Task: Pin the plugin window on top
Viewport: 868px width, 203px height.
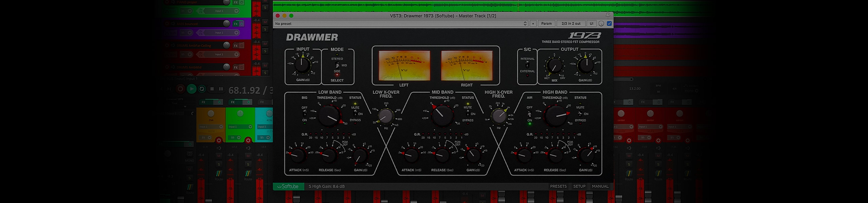Action: [608, 15]
